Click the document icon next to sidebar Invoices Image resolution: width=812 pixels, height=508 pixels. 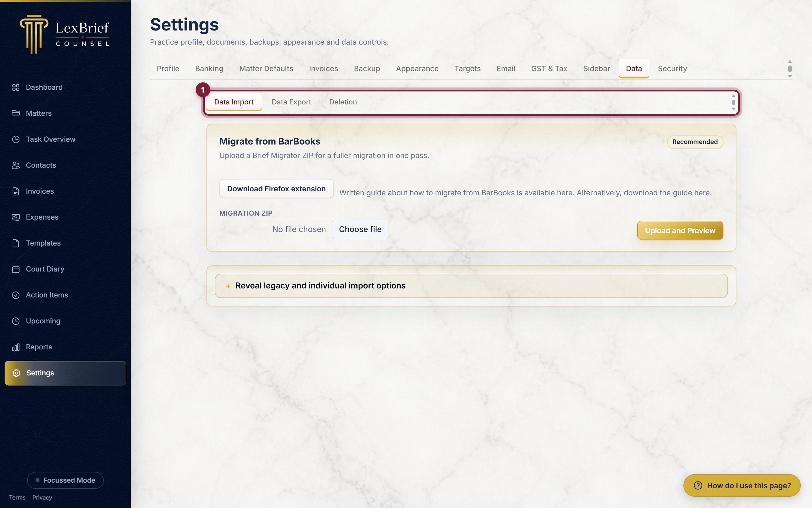[16, 191]
